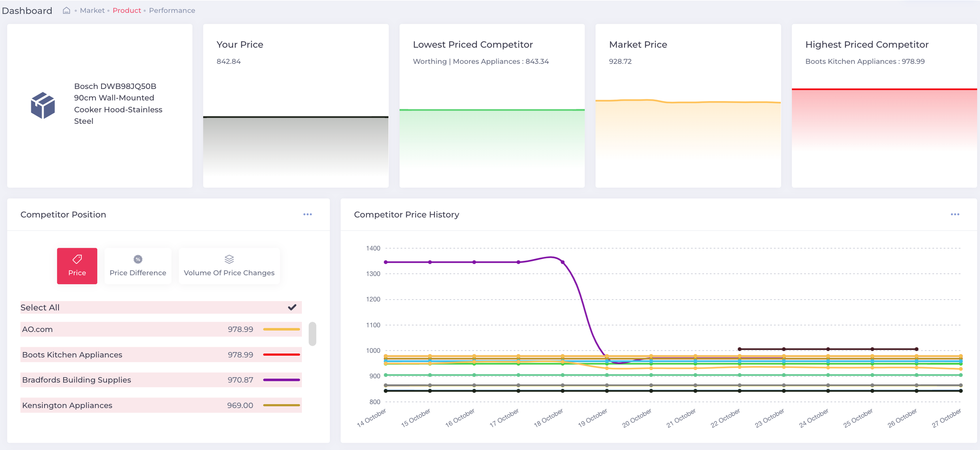Click the Performance breadcrumb item
The image size is (980, 450).
pos(172,10)
